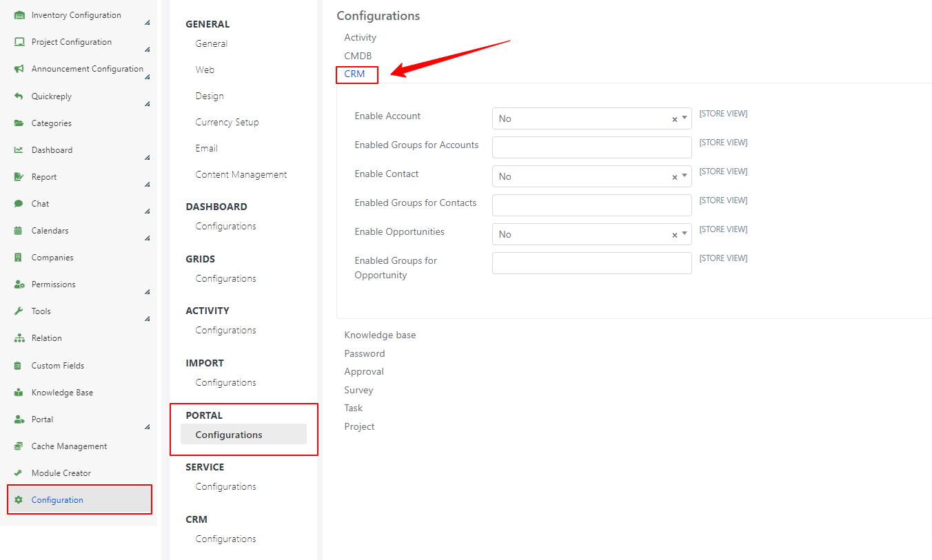
Task: Expand the Dashboard submenu arrow
Action: 148,158
